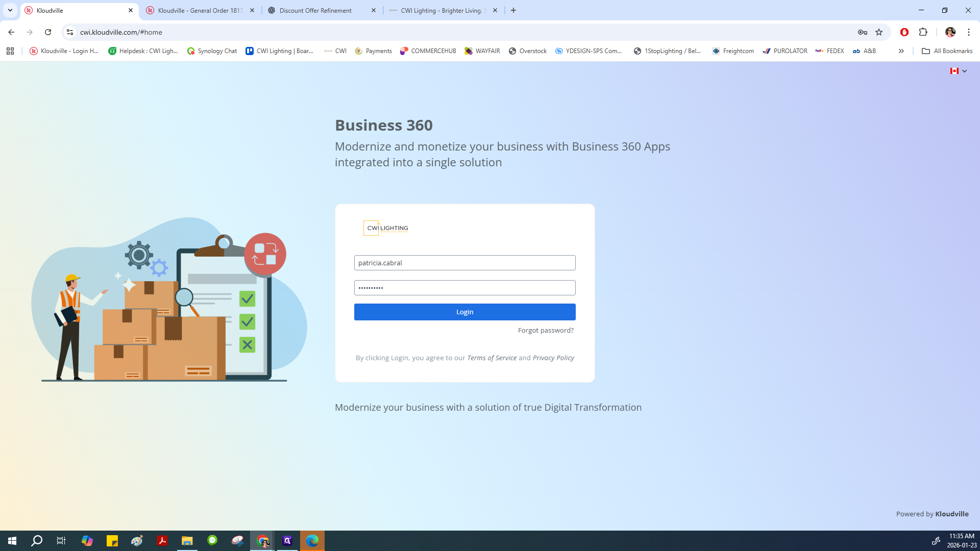The height and width of the screenshot is (551, 980).
Task: Open the Chrome three-dot menu
Action: click(968, 32)
